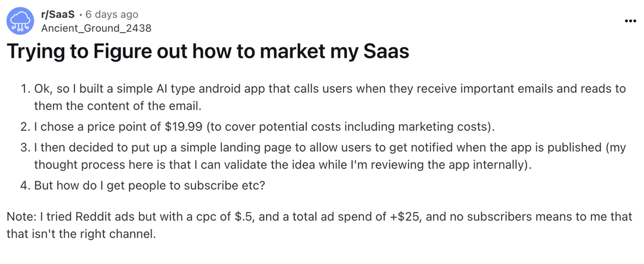The image size is (644, 264).
Task: Open the three-dot post options menu
Action: tap(630, 20)
